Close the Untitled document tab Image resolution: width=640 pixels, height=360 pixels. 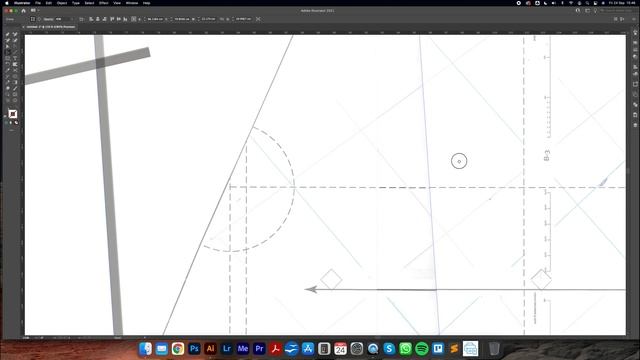pos(23,27)
